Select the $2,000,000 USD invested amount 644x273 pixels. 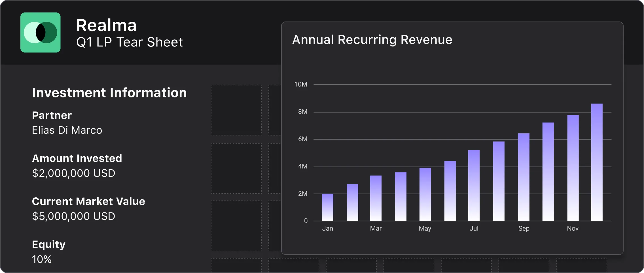[x=73, y=173]
